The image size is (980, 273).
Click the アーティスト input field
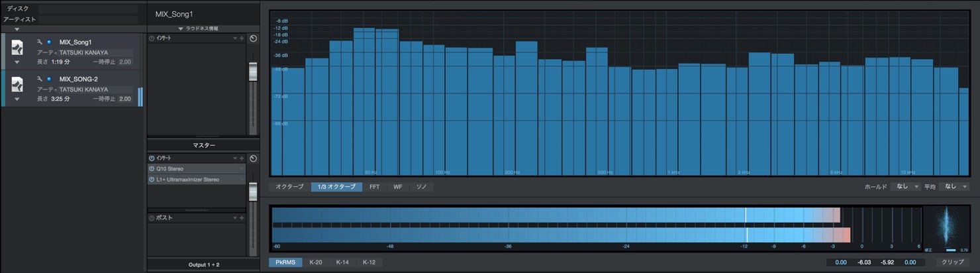88,19
